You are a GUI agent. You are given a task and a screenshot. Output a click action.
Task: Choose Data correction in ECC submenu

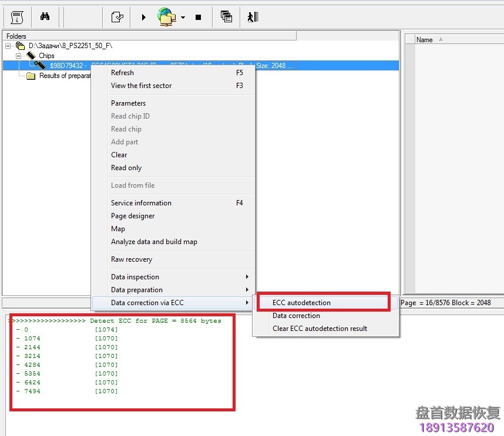(296, 316)
